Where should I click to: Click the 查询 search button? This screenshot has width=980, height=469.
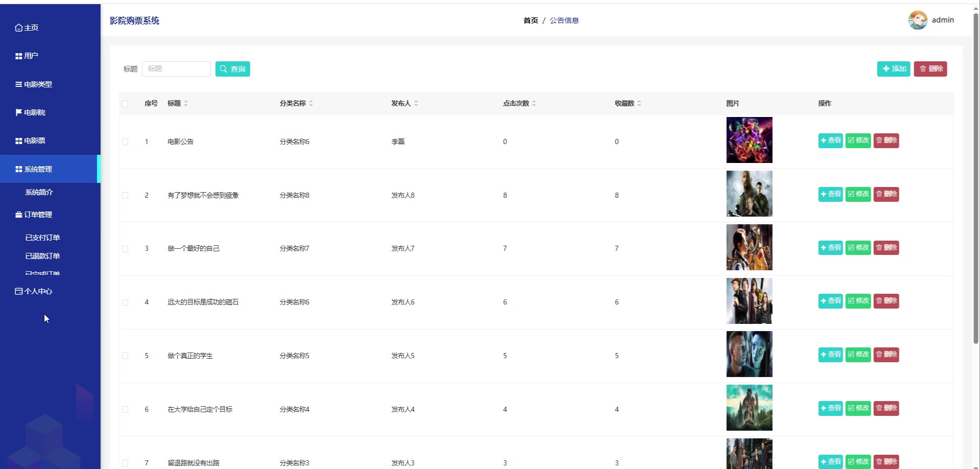[x=233, y=69]
